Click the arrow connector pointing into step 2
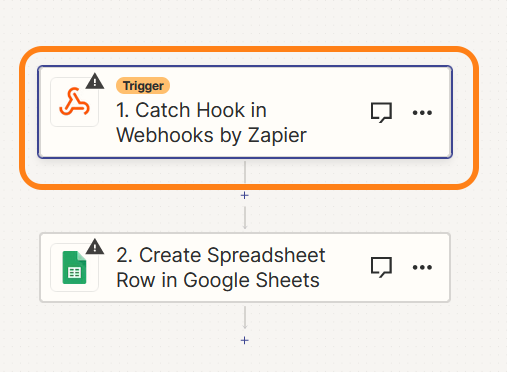Screen dimensions: 507x372 (x=245, y=218)
